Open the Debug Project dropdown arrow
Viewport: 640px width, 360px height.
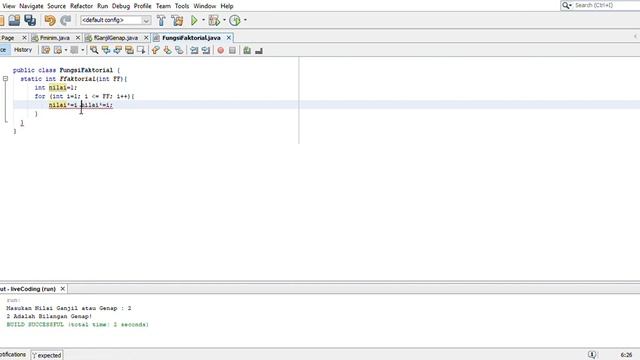(x=224, y=20)
